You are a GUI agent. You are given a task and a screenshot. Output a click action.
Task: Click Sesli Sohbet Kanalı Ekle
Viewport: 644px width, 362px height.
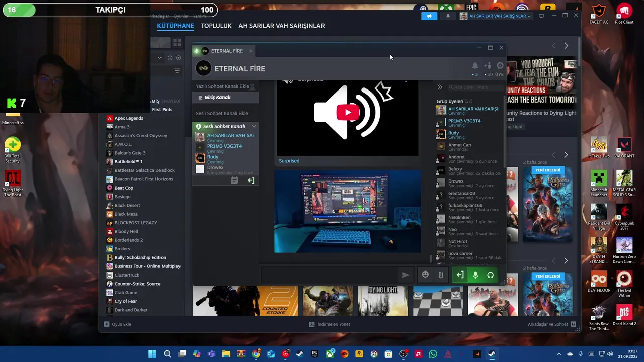click(x=221, y=113)
